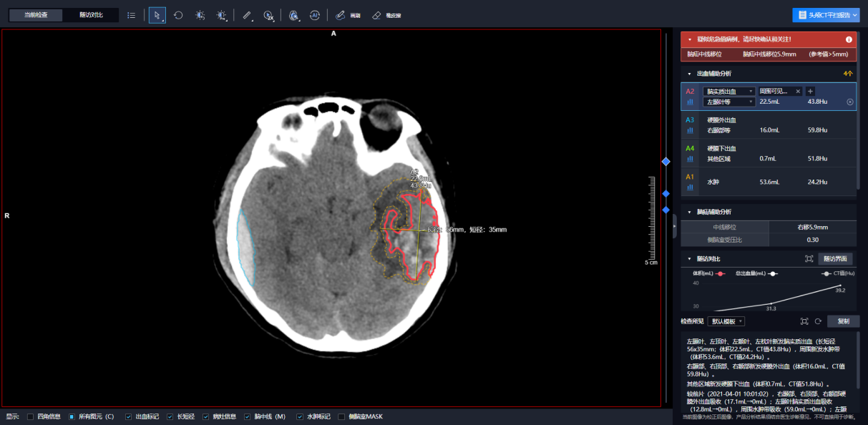Select the pointer arrow tool

157,15
